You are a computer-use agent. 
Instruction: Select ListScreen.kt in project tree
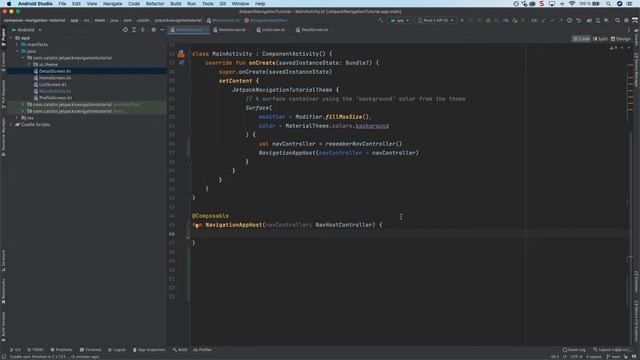(53, 84)
